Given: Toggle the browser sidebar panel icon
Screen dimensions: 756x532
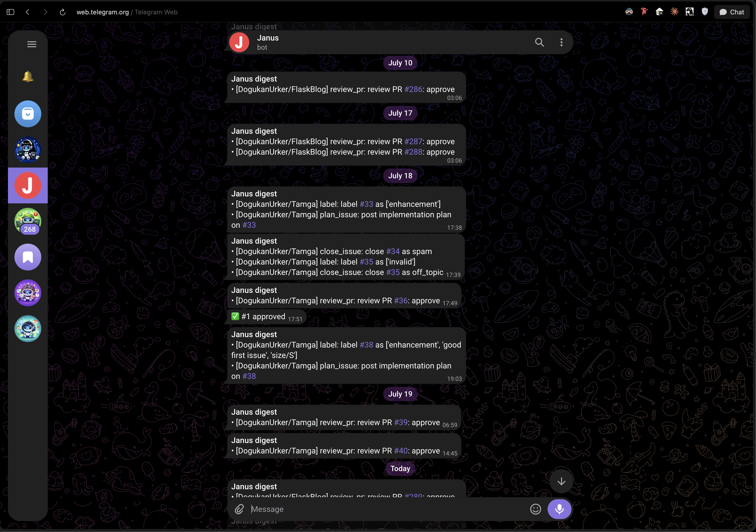Looking at the screenshot, I should tap(10, 12).
